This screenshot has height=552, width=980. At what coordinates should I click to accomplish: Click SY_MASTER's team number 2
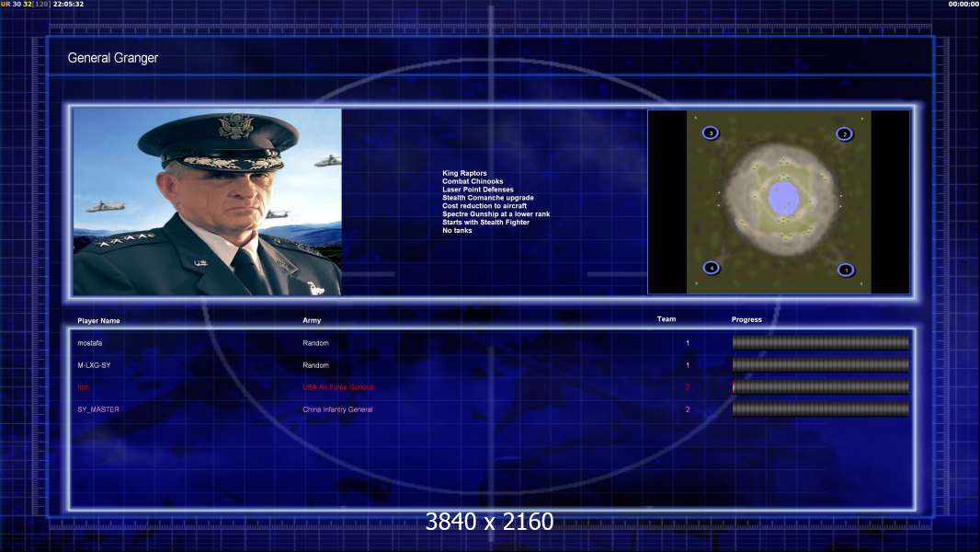(x=688, y=409)
